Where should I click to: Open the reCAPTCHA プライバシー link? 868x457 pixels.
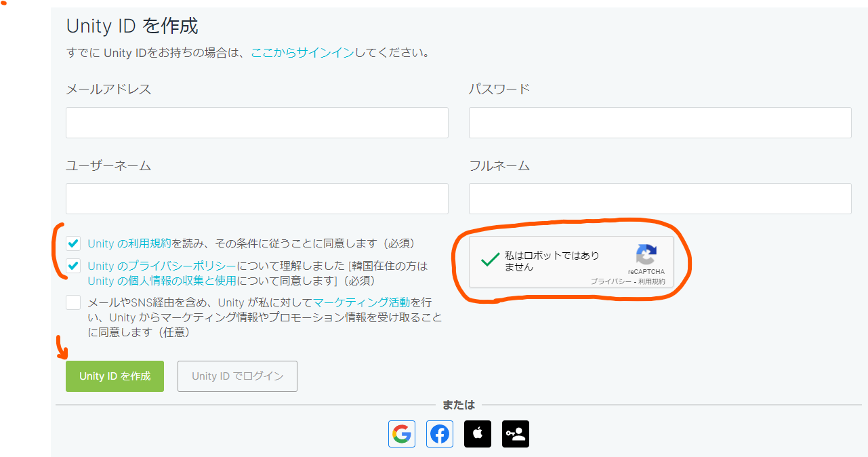(x=611, y=281)
